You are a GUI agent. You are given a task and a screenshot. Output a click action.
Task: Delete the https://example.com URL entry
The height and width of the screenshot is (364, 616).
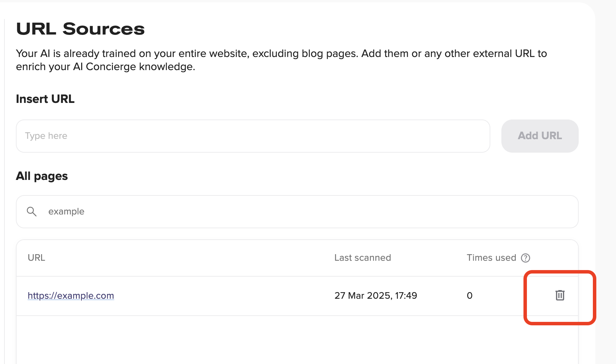[560, 295]
